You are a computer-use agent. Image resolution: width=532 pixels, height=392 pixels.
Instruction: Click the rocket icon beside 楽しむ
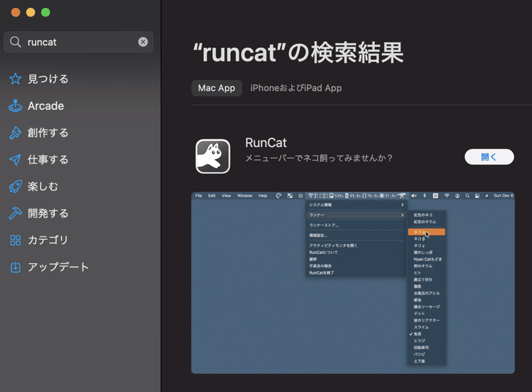pos(15,186)
